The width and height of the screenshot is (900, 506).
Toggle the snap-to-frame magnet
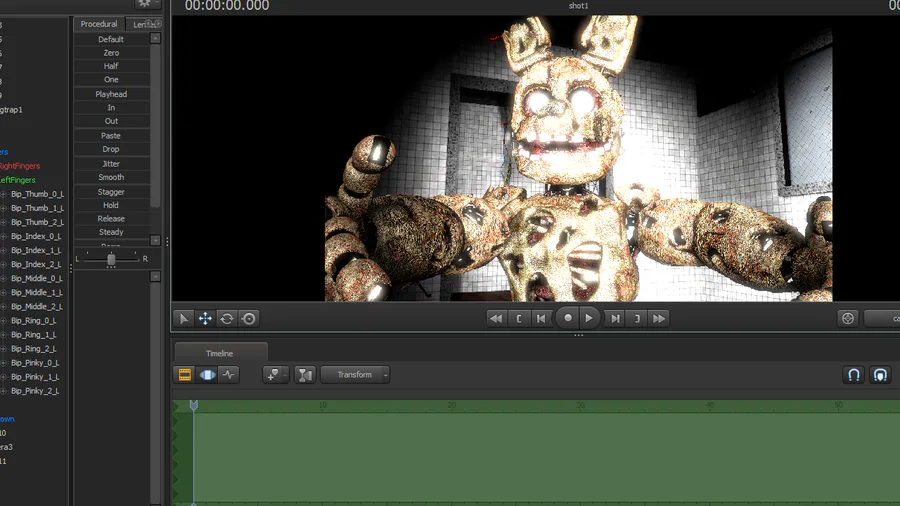point(880,375)
